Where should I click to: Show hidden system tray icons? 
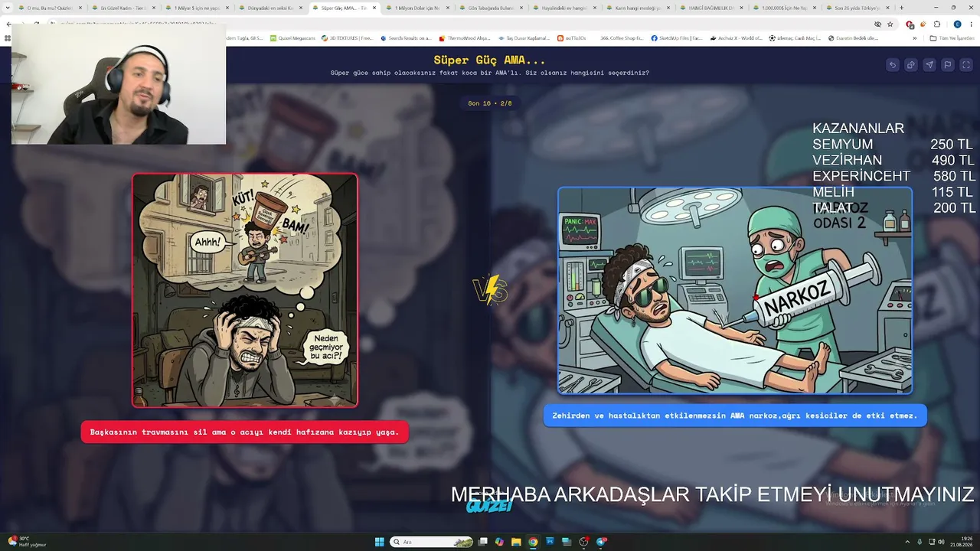click(x=907, y=542)
